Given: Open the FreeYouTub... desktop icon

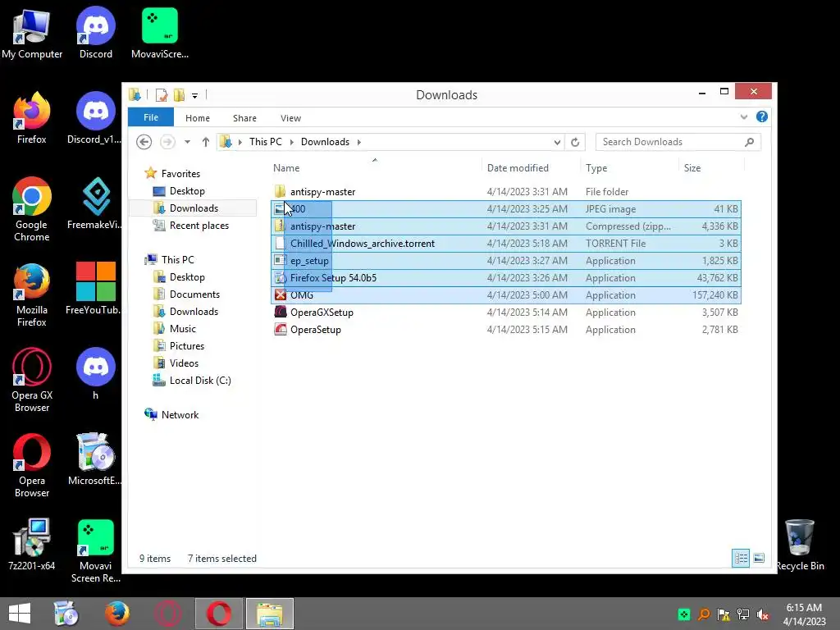Looking at the screenshot, I should point(95,290).
